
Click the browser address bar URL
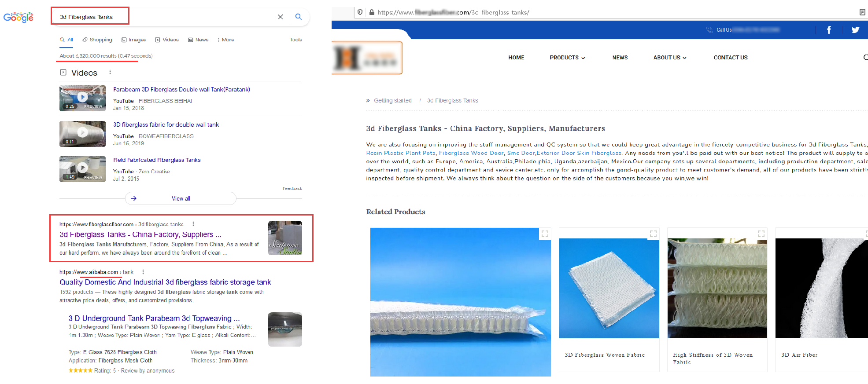(x=454, y=12)
